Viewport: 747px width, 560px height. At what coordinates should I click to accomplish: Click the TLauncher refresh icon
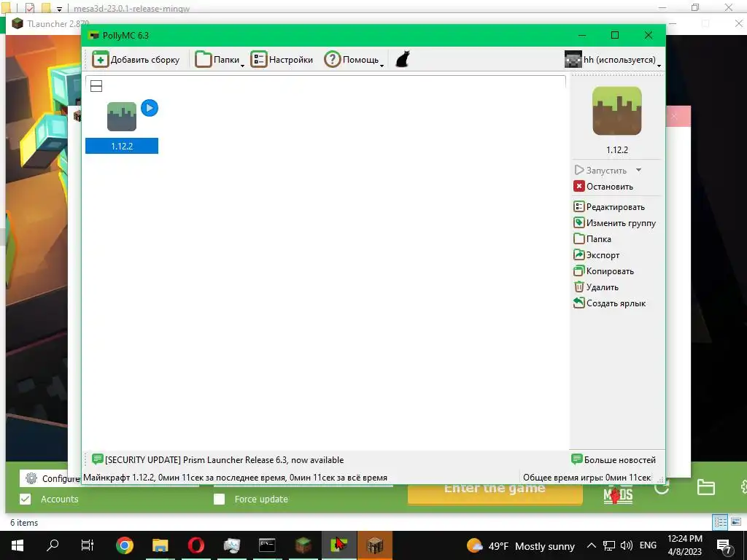coord(662,488)
